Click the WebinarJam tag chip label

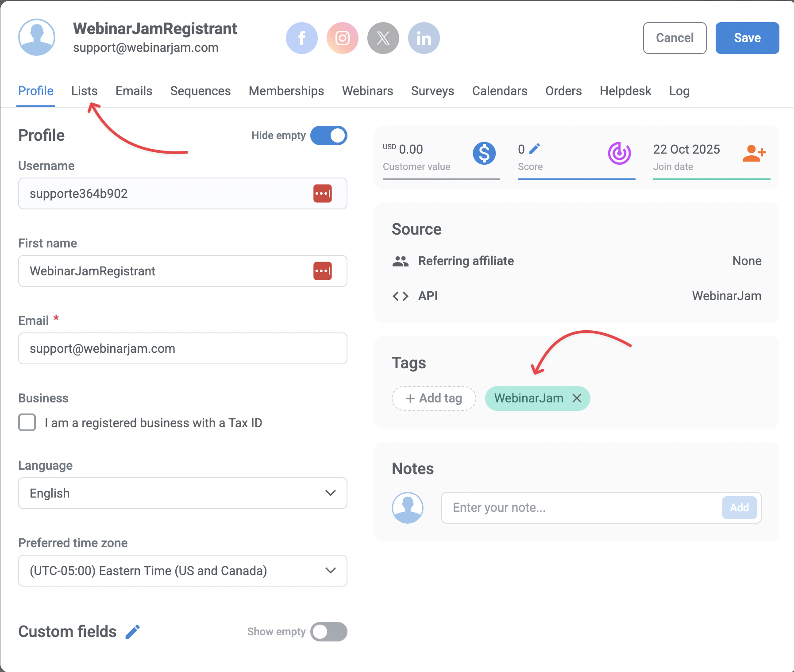click(x=528, y=398)
